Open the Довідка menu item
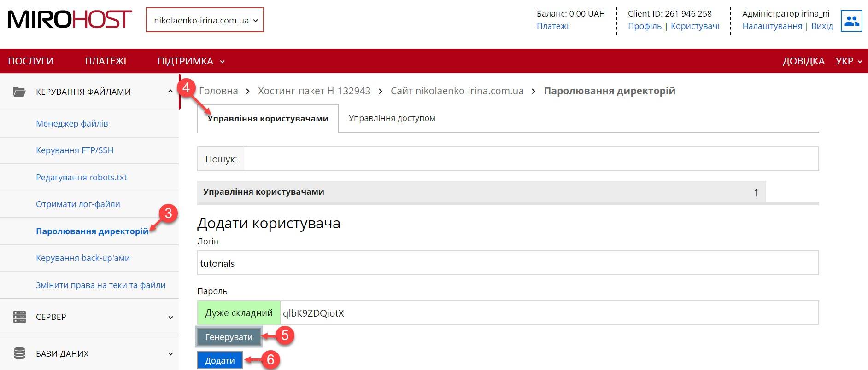868x370 pixels. coord(803,61)
